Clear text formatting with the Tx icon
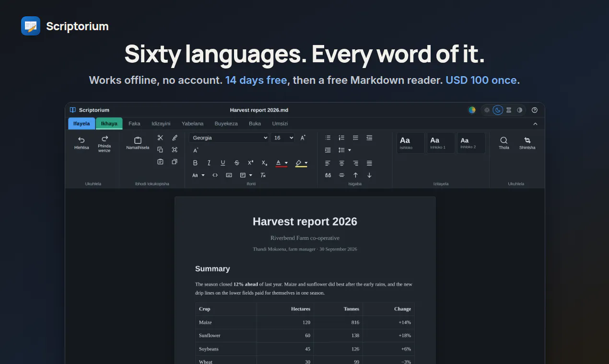This screenshot has width=609, height=364. click(x=263, y=175)
